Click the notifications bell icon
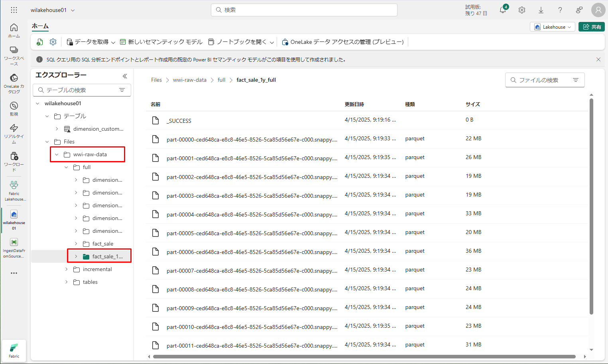 pyautogui.click(x=503, y=10)
